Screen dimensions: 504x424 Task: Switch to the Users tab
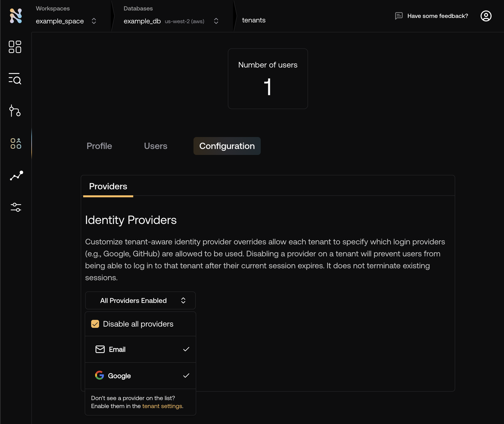tap(155, 146)
